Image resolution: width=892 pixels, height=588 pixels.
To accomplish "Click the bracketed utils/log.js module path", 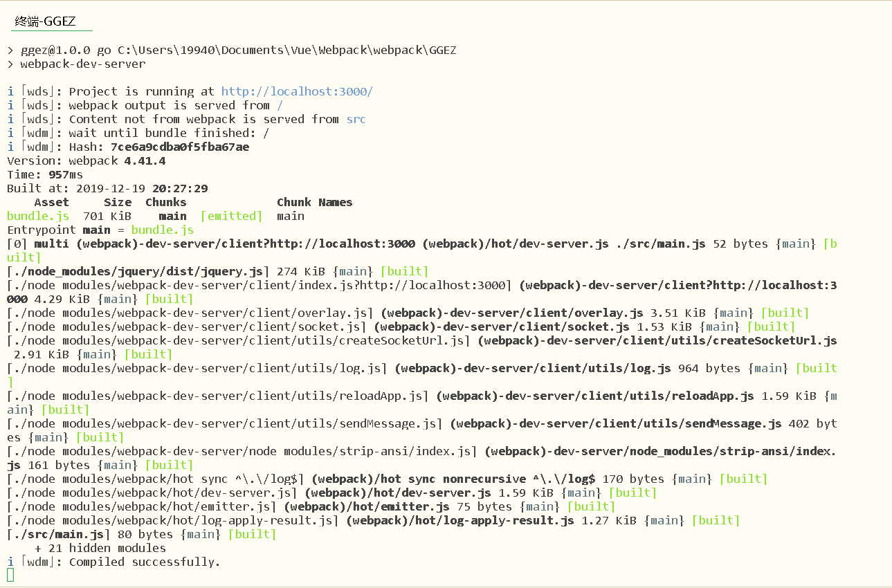I will click(197, 368).
